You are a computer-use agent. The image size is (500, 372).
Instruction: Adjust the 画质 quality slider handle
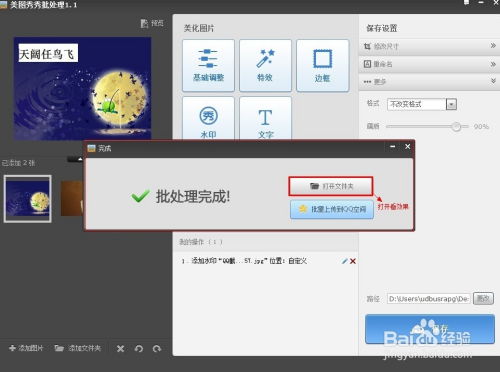tap(456, 127)
